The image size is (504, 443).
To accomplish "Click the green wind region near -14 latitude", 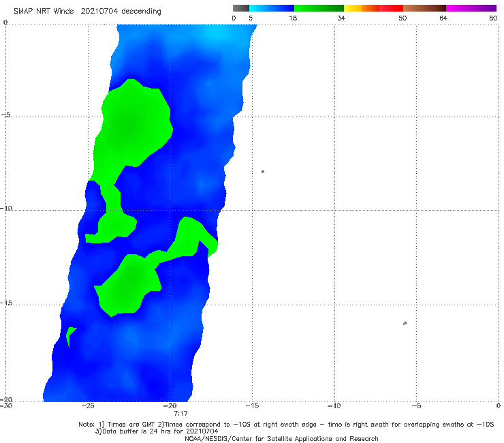I will [129, 285].
